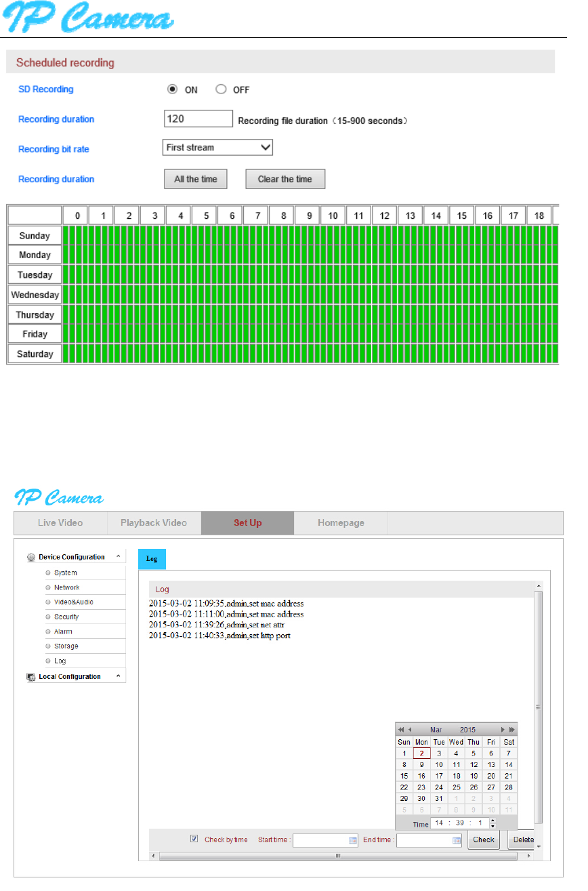Open the Playback Video tab
Viewport: 588px width, 891px height.
pos(154,523)
